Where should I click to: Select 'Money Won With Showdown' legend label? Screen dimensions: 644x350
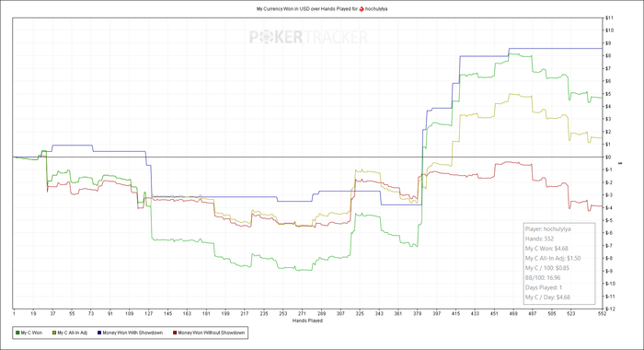pos(132,332)
